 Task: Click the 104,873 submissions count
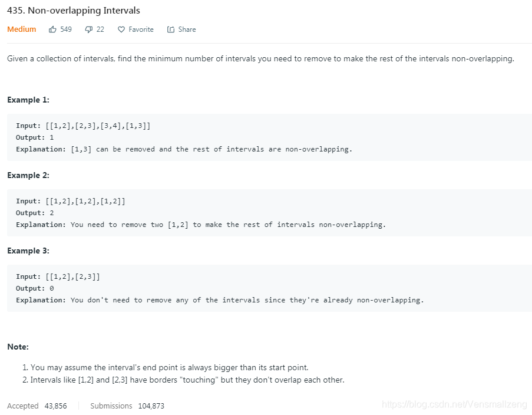click(151, 406)
